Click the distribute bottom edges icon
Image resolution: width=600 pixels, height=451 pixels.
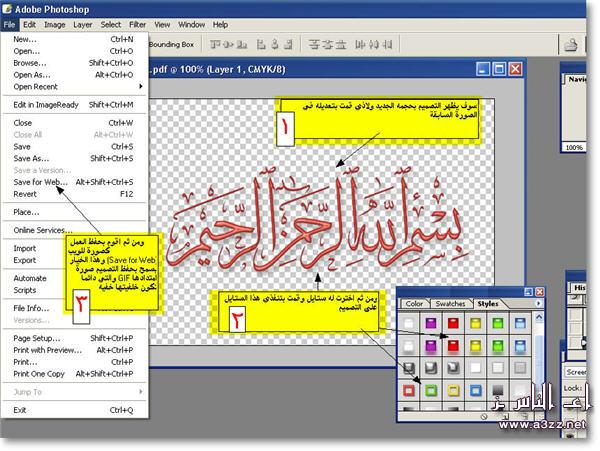pyautogui.click(x=341, y=45)
